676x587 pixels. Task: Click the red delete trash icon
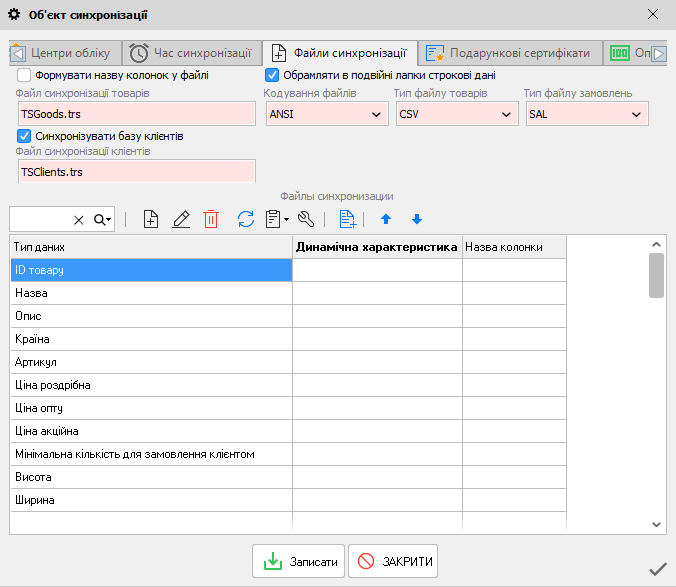(211, 219)
